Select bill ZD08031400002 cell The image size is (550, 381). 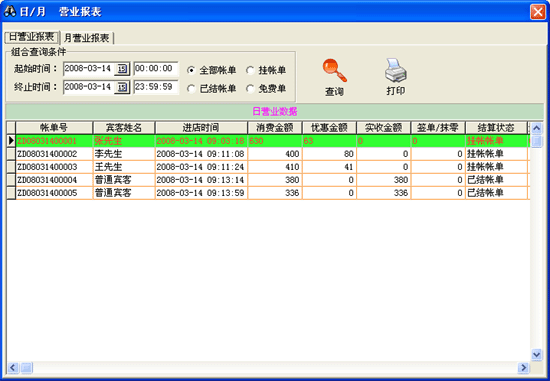[x=54, y=154]
